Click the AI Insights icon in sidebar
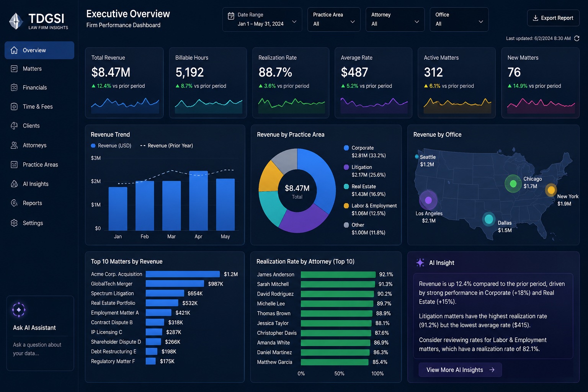The width and height of the screenshot is (588, 392). 14,184
